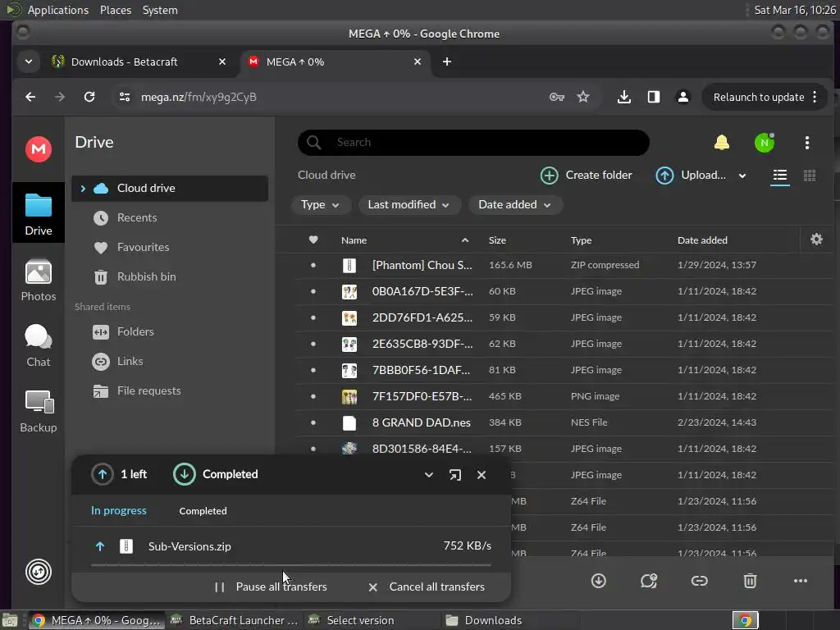The height and width of the screenshot is (630, 840).
Task: Open the Chat section
Action: point(39,346)
